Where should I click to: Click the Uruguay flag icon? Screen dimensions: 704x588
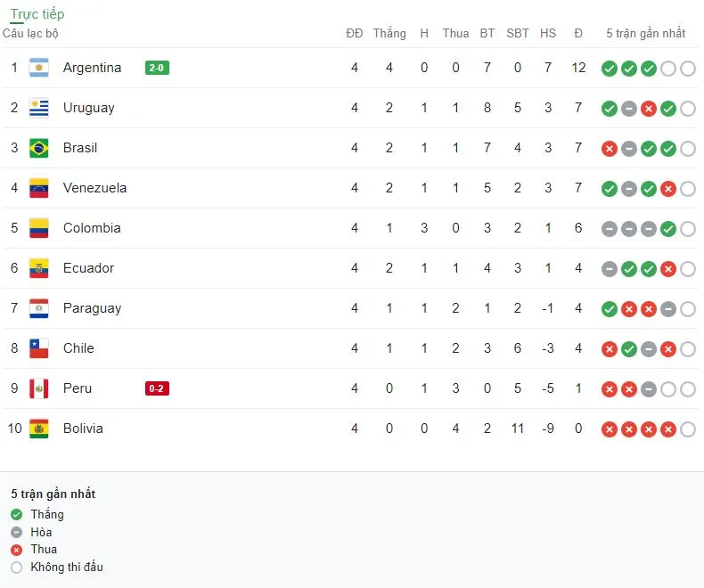(38, 108)
